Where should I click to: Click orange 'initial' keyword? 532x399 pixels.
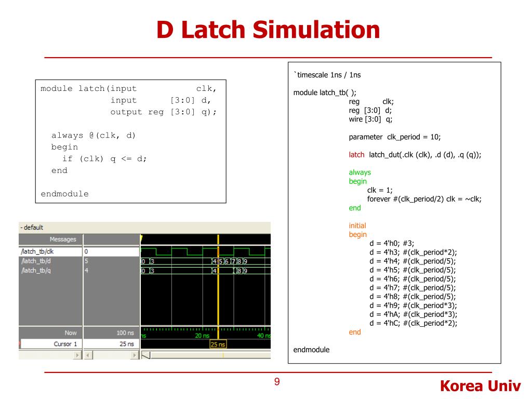[357, 225]
